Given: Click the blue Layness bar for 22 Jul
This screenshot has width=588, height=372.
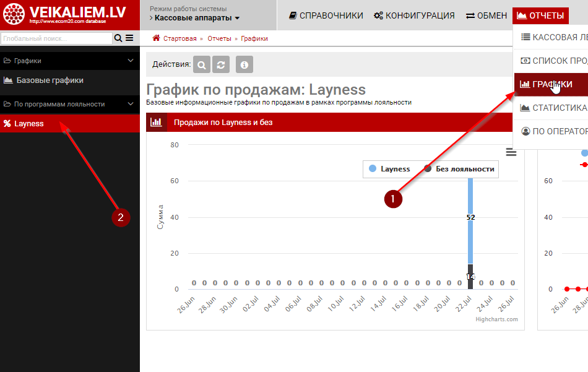Looking at the screenshot, I should pyautogui.click(x=470, y=217).
